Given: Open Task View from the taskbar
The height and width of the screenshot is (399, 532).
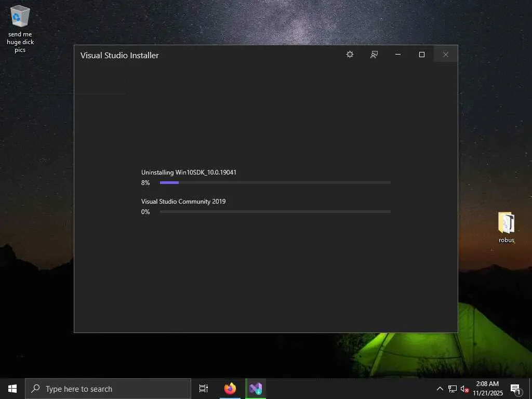Looking at the screenshot, I should click(204, 389).
